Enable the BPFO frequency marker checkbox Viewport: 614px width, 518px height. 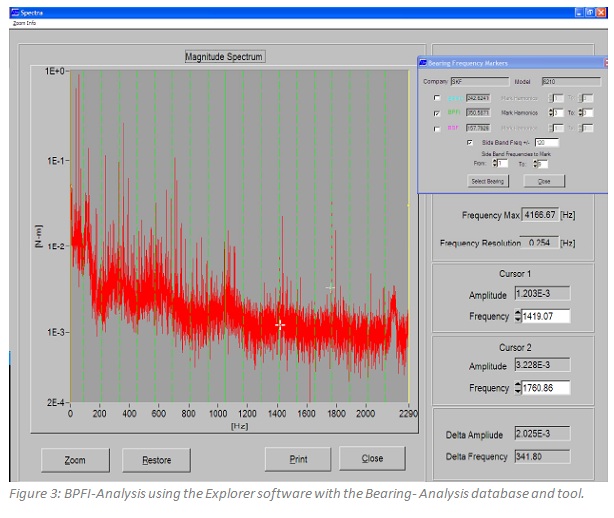pos(437,98)
